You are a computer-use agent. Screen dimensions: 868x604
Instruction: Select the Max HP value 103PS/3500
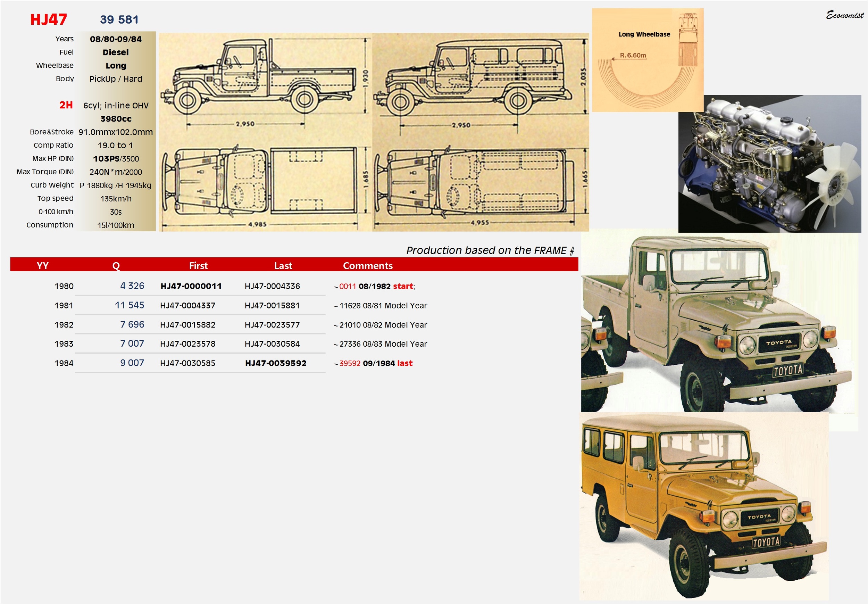(x=116, y=159)
